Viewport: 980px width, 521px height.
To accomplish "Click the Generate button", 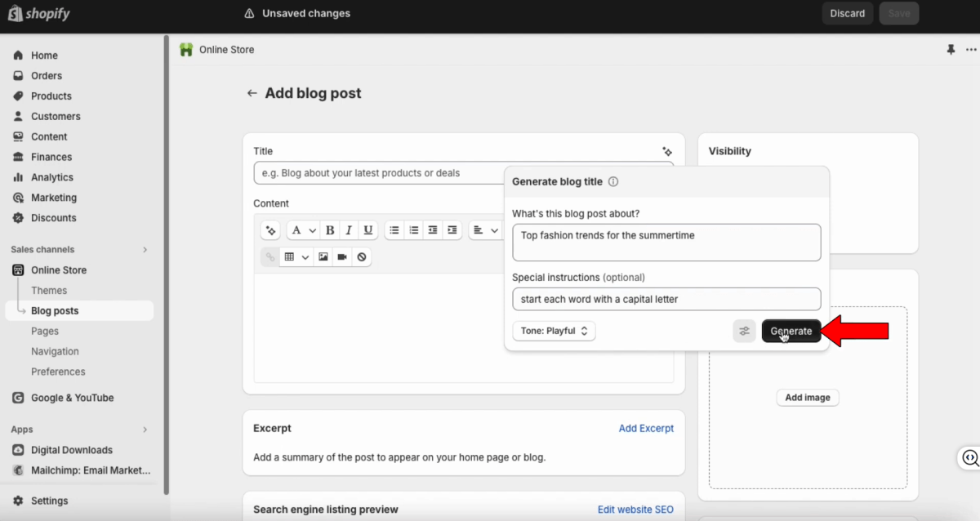I will 791,331.
